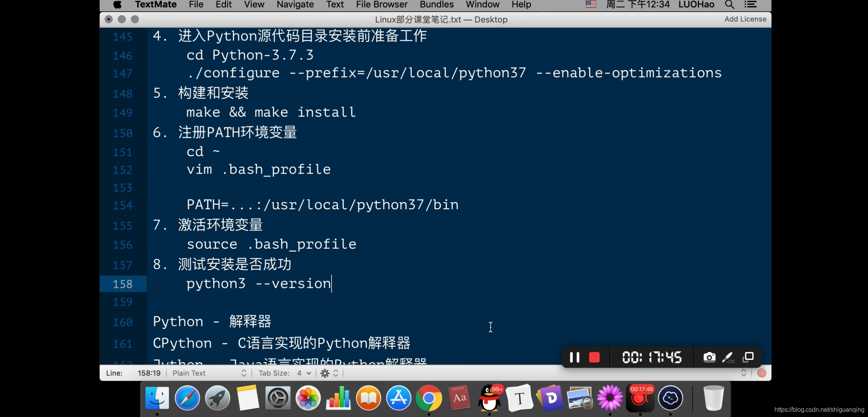Click the line position field 158:19
This screenshot has height=417, width=868.
[x=149, y=373]
